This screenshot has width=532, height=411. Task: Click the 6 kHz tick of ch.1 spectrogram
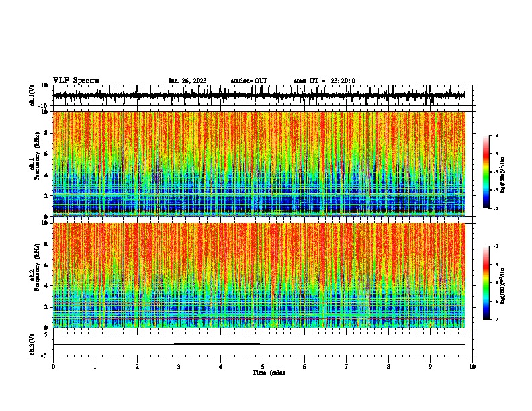tap(46, 154)
